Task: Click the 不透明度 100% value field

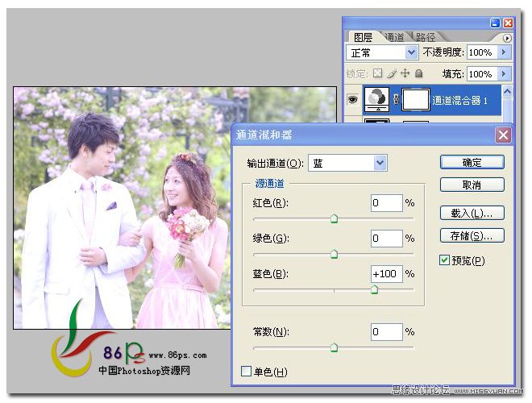Action: [x=482, y=52]
